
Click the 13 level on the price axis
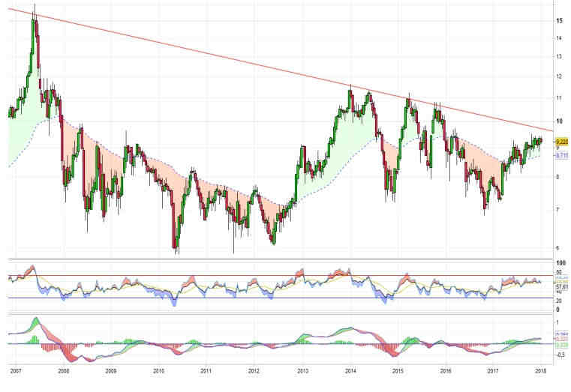point(559,57)
